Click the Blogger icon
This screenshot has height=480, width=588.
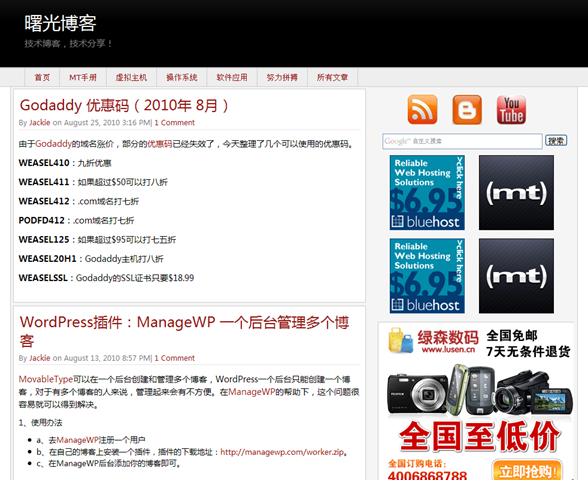(467, 110)
